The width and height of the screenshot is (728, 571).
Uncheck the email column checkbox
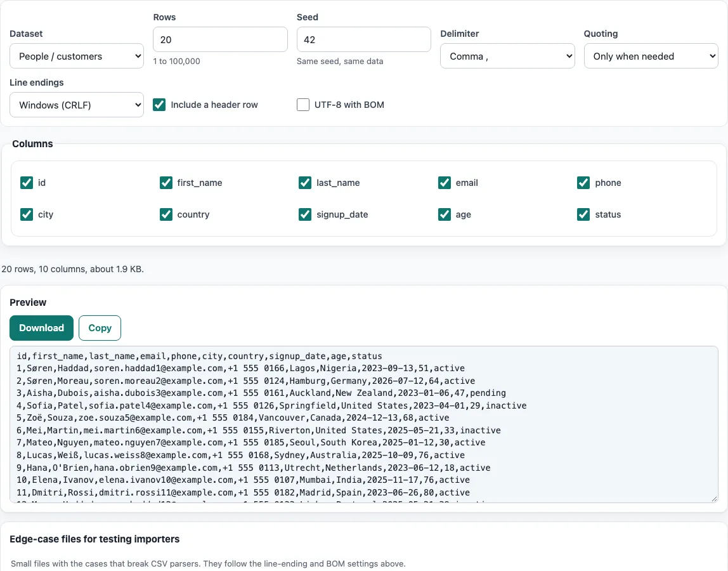point(445,183)
